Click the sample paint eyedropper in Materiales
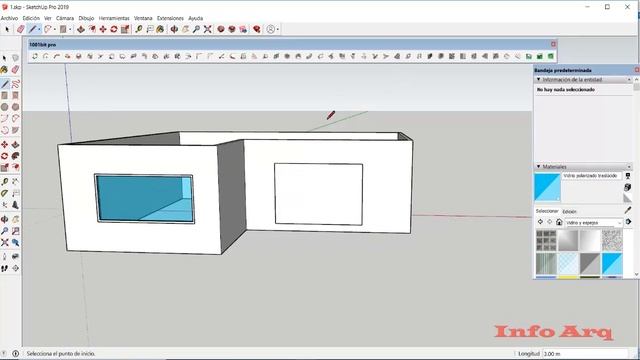Image resolution: width=640 pixels, height=360 pixels. click(628, 210)
